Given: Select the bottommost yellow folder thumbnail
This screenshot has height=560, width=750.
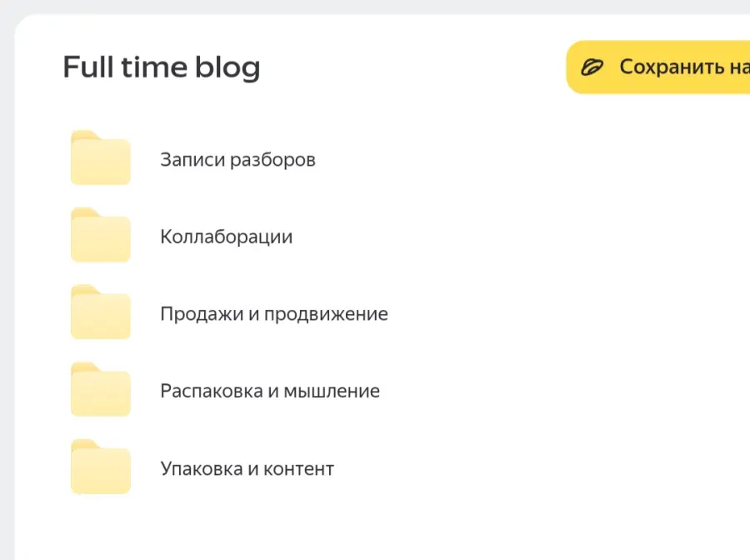Looking at the screenshot, I should (x=100, y=467).
